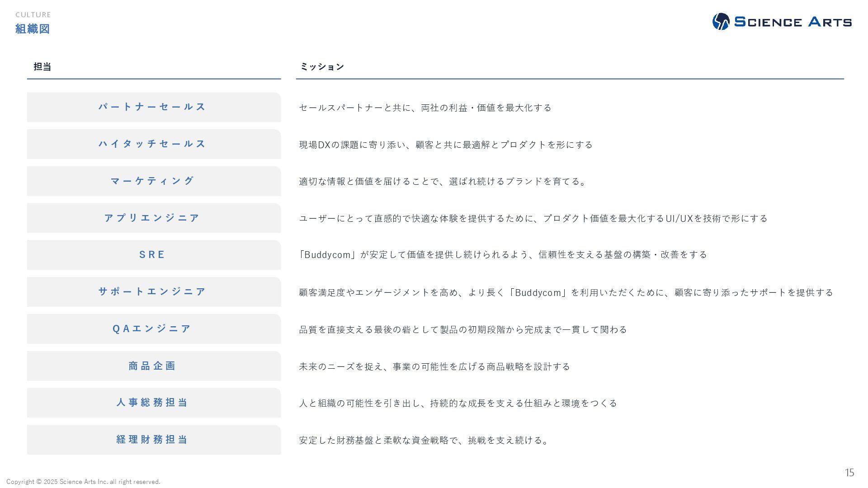Select the 人事総務担当 role box
Screen dimensions: 868x488
coord(154,403)
